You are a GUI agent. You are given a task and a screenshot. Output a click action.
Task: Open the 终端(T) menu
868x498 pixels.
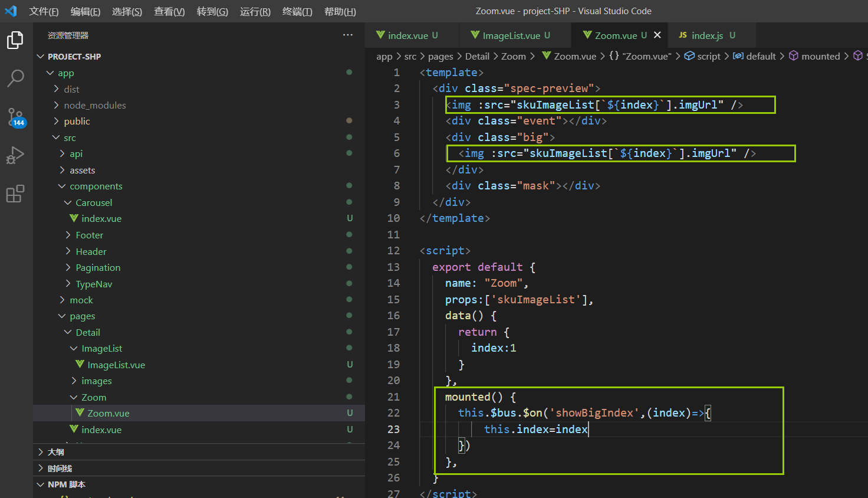click(297, 11)
